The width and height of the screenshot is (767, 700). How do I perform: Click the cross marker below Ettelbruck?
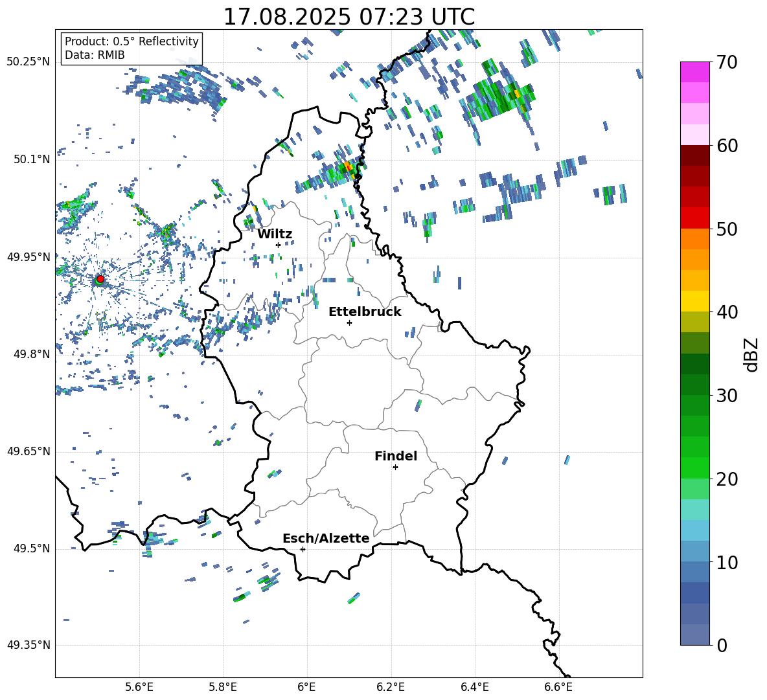point(349,322)
